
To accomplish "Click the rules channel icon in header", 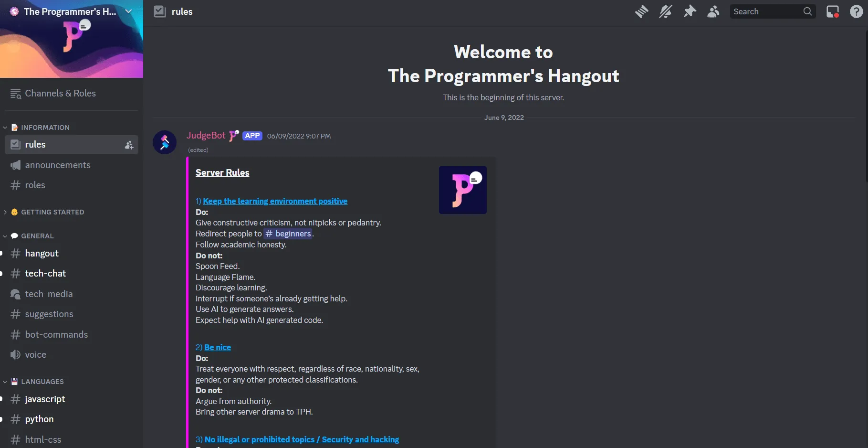I will click(x=160, y=11).
